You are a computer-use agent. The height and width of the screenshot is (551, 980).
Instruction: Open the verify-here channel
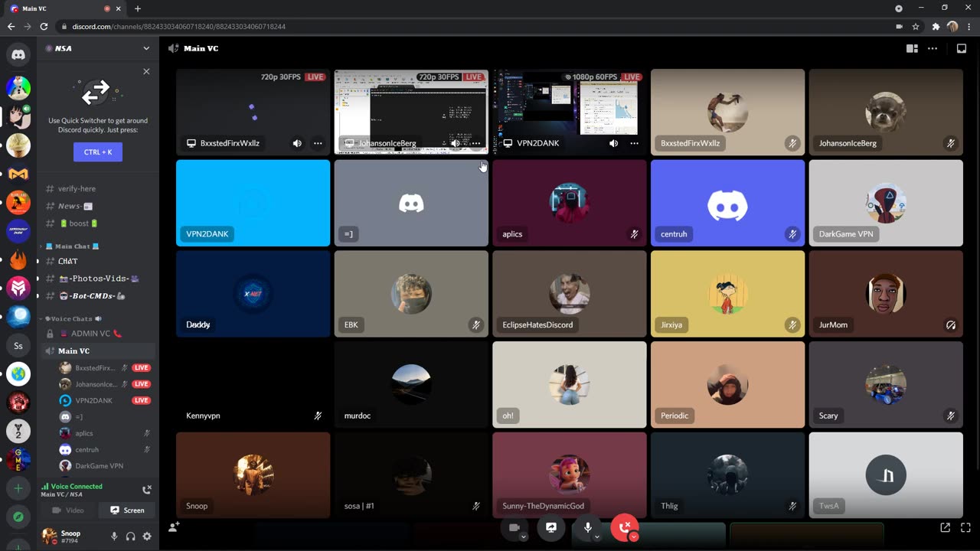pyautogui.click(x=98, y=188)
